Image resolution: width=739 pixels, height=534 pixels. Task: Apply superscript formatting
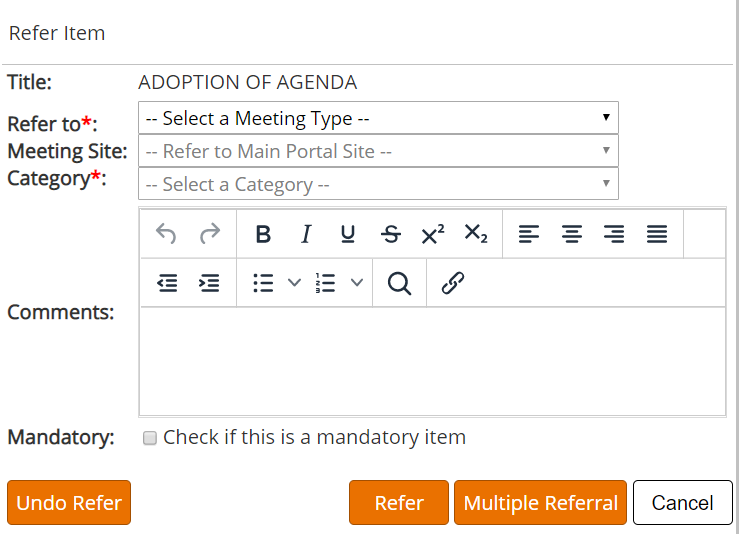(433, 234)
